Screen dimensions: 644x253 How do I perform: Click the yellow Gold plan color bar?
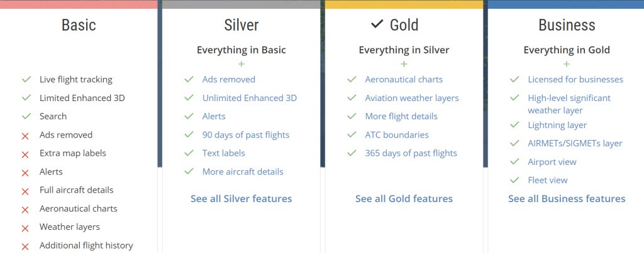point(404,4)
